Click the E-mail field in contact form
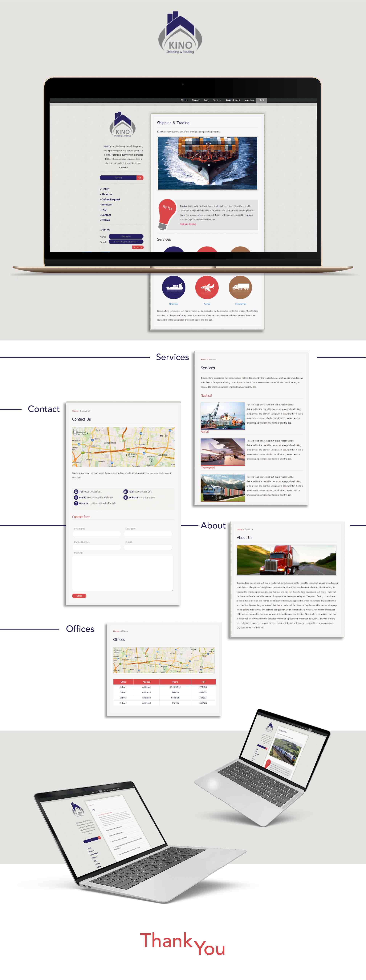 [x=148, y=547]
